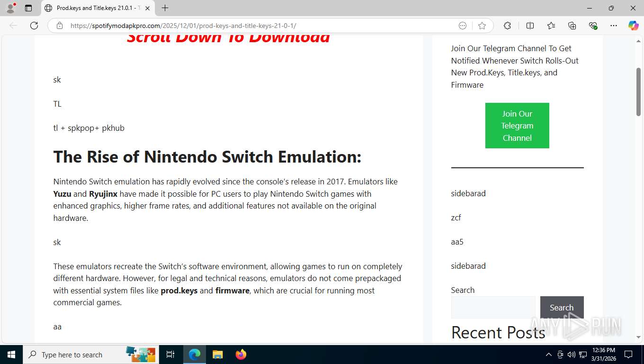Open the tab actions menu icon
The height and width of the screenshot is (364, 644).
pyautogui.click(x=28, y=8)
